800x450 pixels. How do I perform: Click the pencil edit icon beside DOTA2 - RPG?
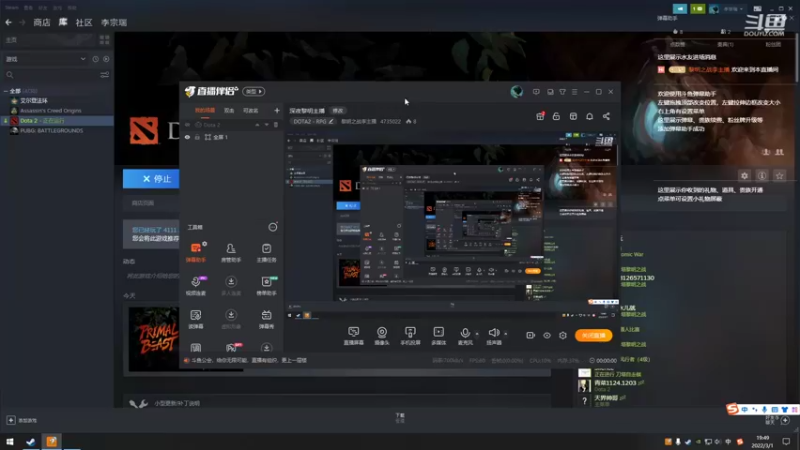coord(331,121)
